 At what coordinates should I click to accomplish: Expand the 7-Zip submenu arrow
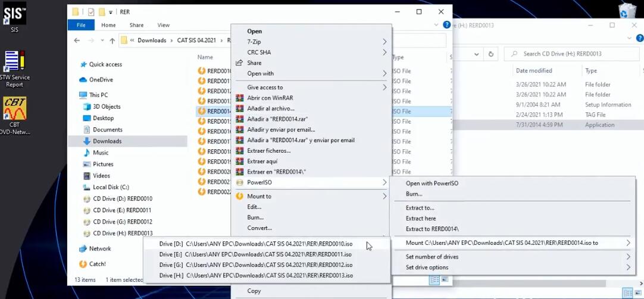pos(384,42)
